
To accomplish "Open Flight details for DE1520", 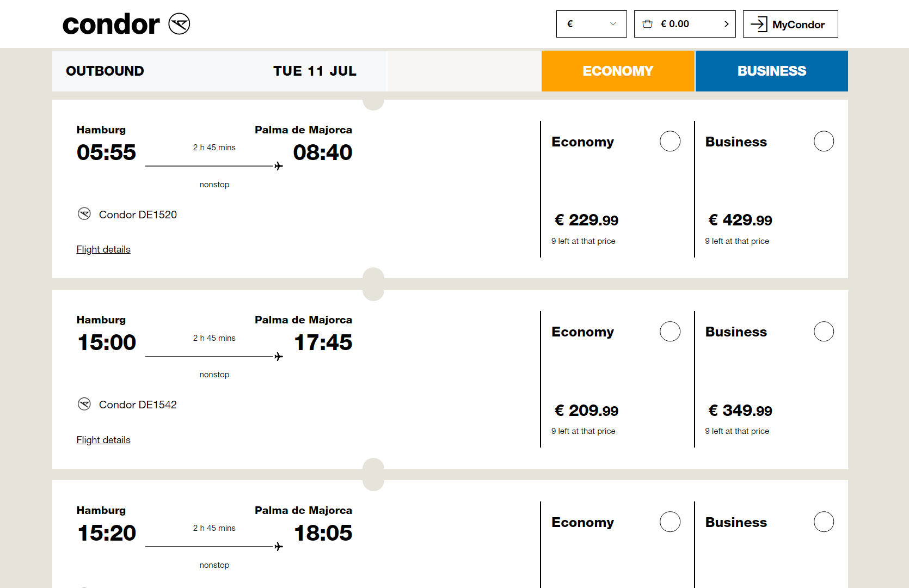I will (103, 249).
